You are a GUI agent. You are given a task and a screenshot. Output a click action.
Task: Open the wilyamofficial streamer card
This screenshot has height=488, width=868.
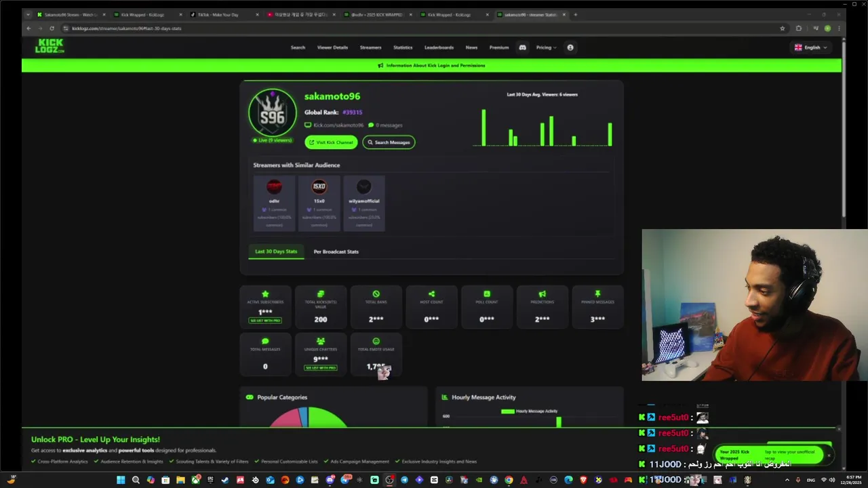(364, 203)
